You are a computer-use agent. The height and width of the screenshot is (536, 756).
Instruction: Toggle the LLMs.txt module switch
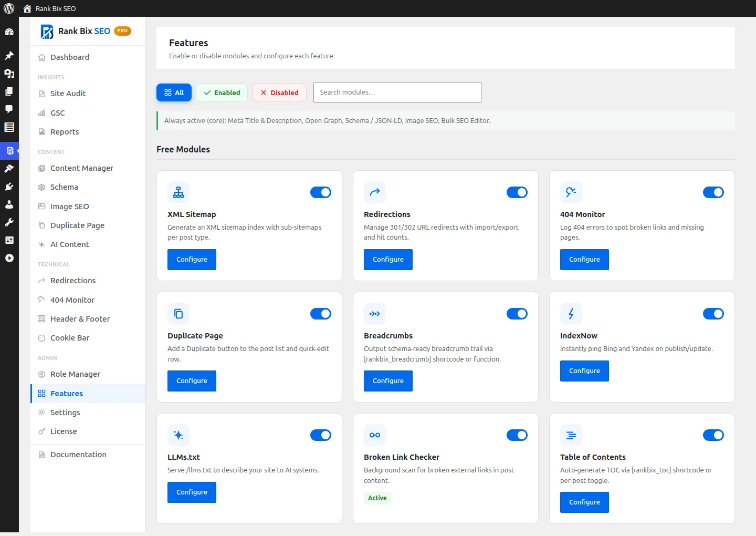pyautogui.click(x=321, y=435)
